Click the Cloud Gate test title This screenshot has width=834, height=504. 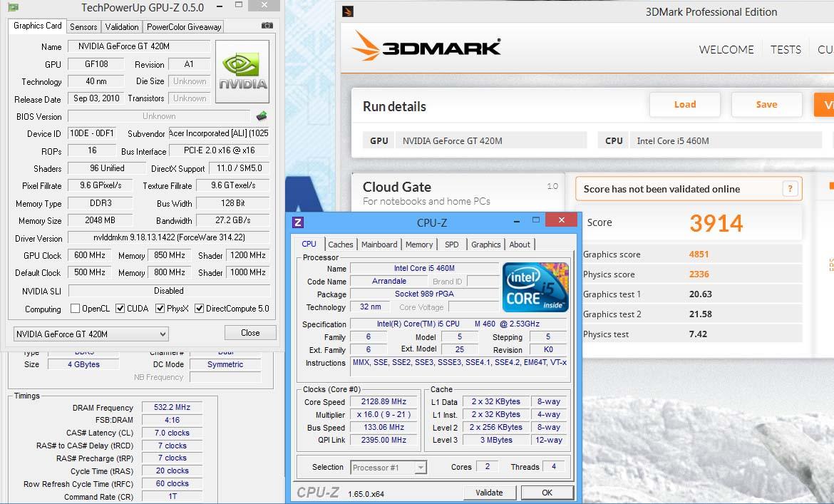point(397,187)
